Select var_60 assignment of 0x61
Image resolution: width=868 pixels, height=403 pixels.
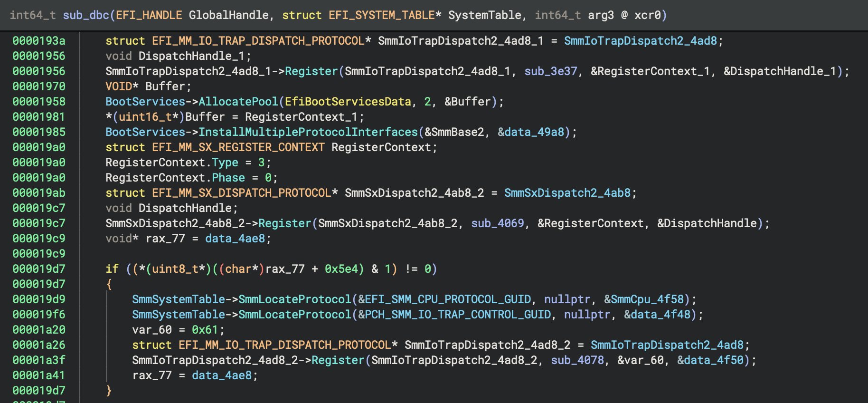tap(178, 330)
